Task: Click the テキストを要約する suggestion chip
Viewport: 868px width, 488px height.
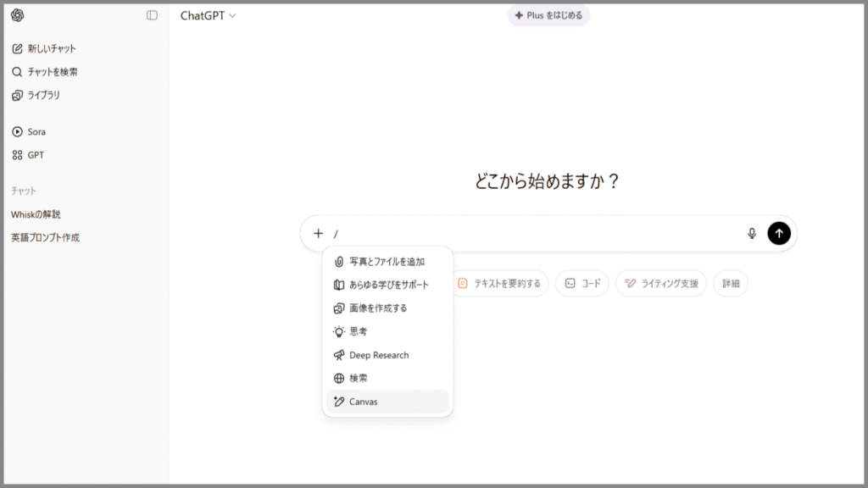Action: pos(499,284)
